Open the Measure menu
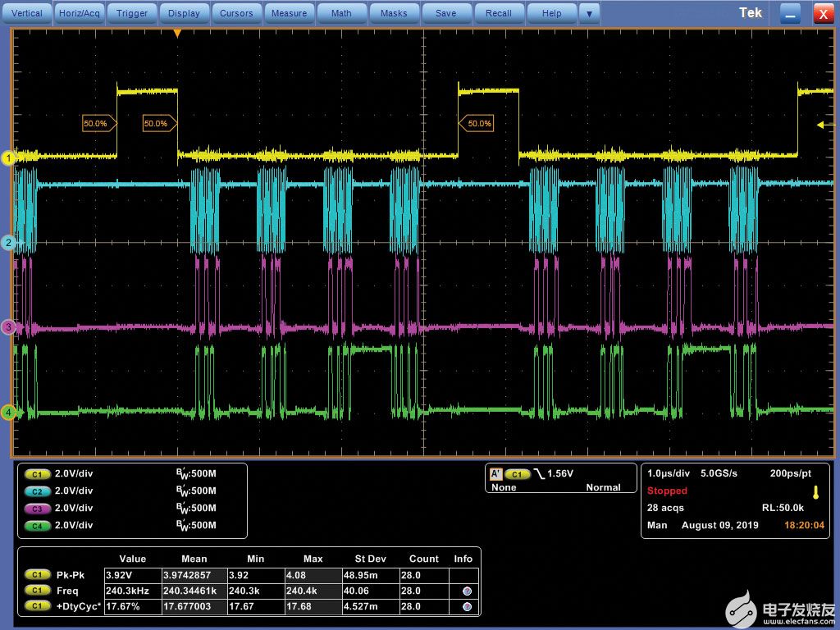This screenshot has height=630, width=840. coord(290,13)
